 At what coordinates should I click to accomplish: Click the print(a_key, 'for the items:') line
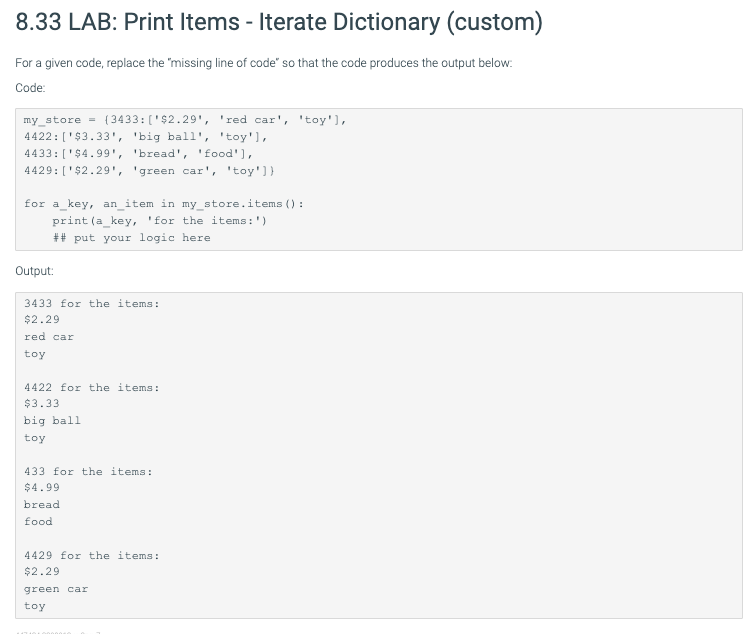[x=160, y=221]
